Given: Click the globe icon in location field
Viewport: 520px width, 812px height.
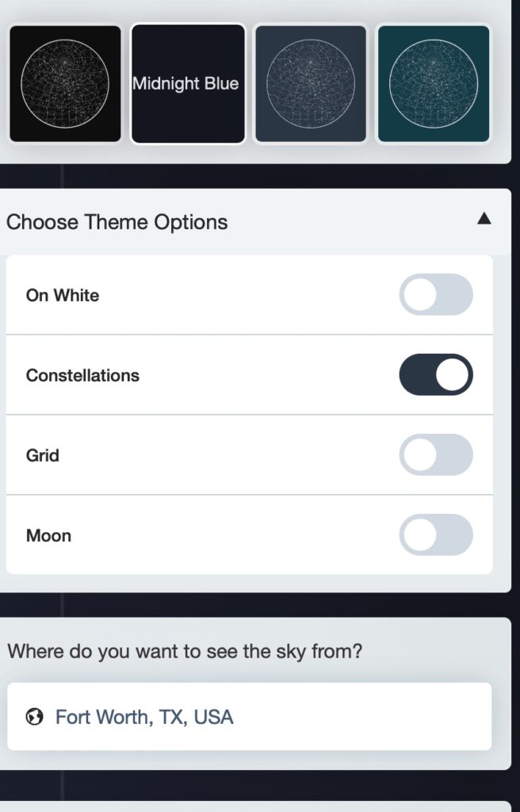Looking at the screenshot, I should [34, 718].
